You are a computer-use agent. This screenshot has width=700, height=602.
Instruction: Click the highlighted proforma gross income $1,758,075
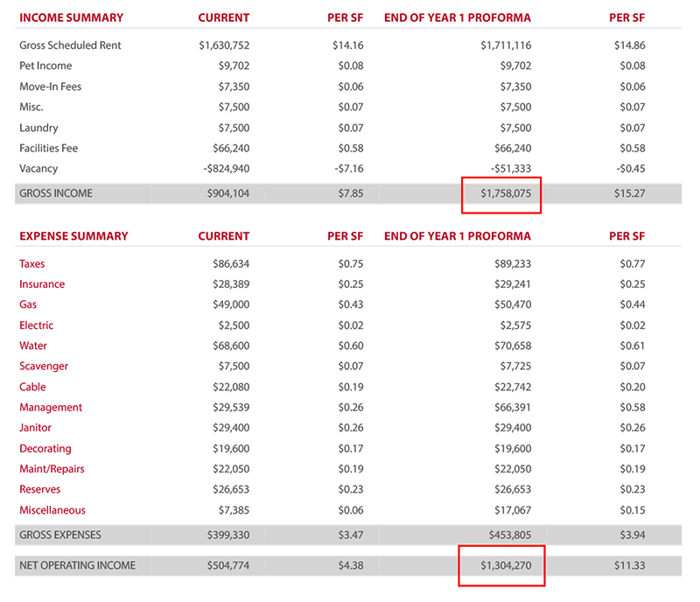(502, 193)
